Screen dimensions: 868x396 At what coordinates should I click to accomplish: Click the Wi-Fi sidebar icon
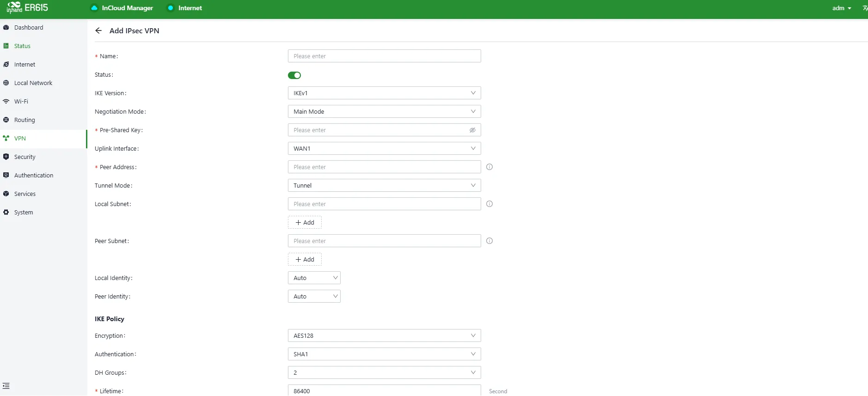(6, 101)
